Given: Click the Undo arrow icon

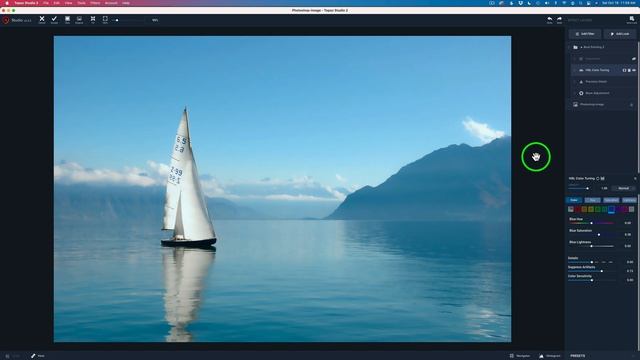Looking at the screenshot, I should (549, 19).
